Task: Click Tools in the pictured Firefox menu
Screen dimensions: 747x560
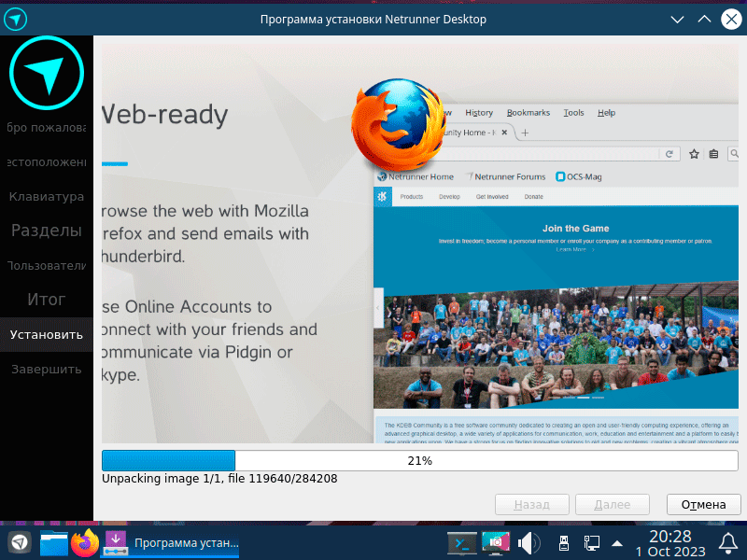Action: click(x=573, y=113)
